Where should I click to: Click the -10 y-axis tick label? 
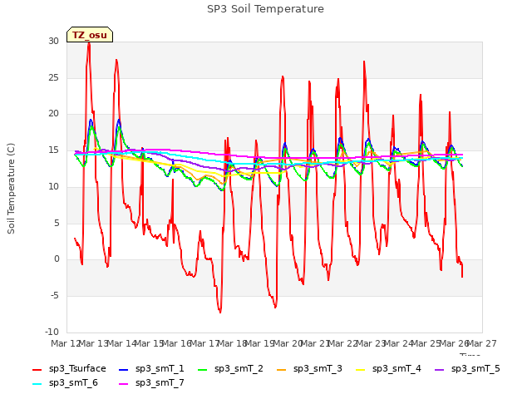(52, 332)
